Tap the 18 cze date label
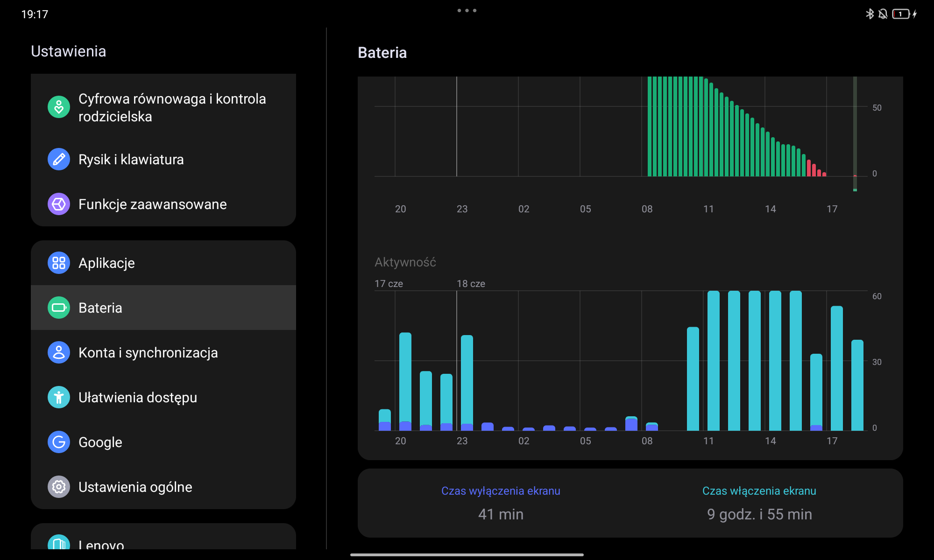This screenshot has height=560, width=934. pos(471,284)
